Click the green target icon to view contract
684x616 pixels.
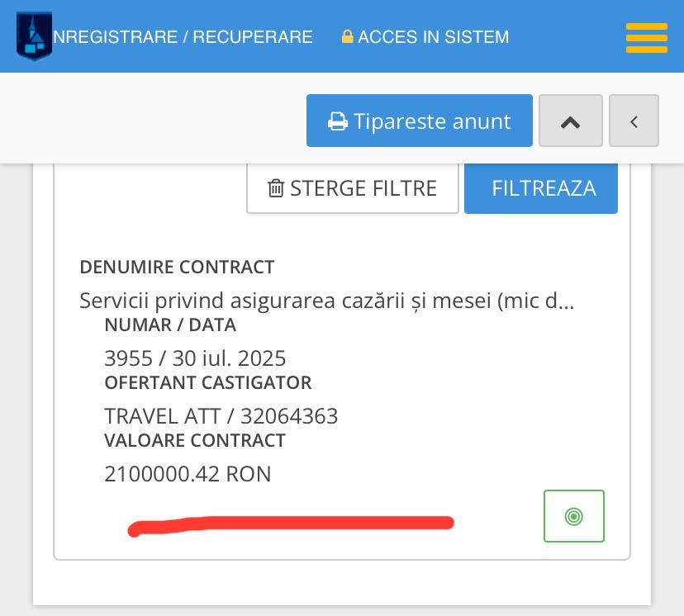point(573,516)
